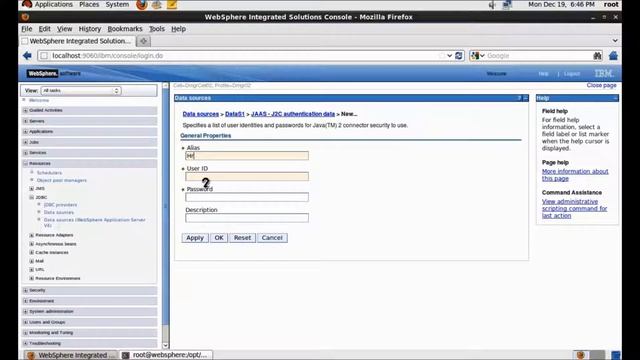Viewport: 640px width, 360px height.
Task: Open the Tools menu
Action: pyautogui.click(x=157, y=29)
